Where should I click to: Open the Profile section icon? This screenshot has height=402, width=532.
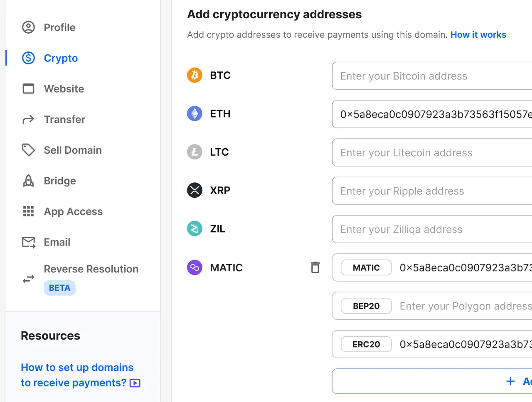point(28,27)
